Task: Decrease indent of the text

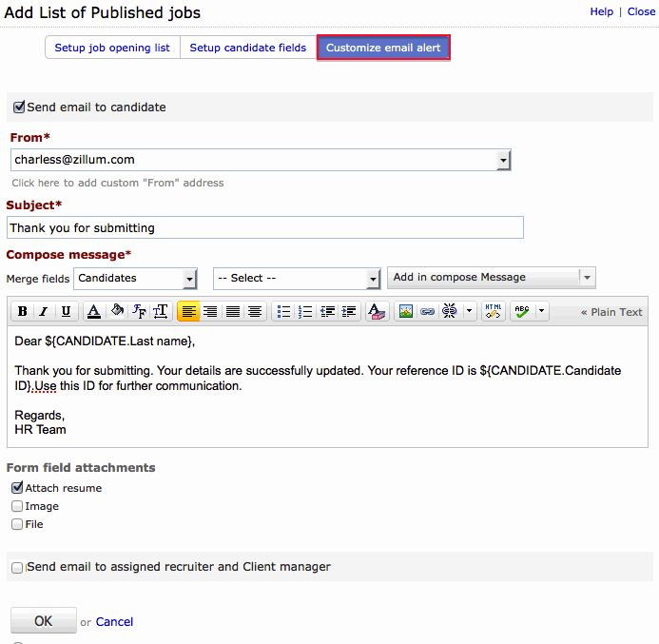Action: point(327,311)
